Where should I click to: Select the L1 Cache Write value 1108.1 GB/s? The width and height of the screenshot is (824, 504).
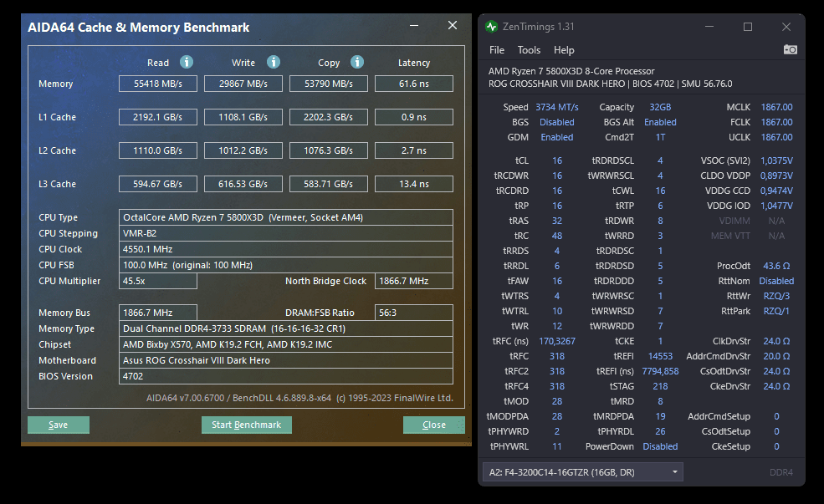(x=243, y=117)
